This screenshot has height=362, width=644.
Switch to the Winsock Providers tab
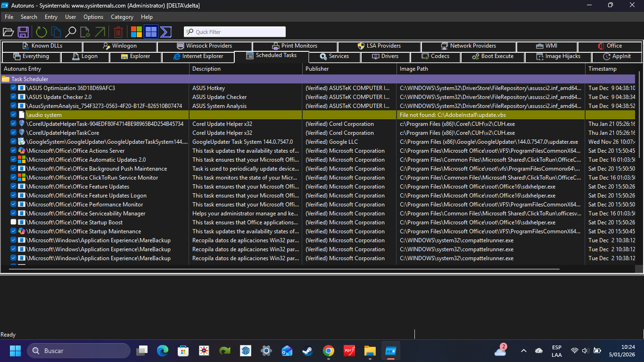point(205,46)
